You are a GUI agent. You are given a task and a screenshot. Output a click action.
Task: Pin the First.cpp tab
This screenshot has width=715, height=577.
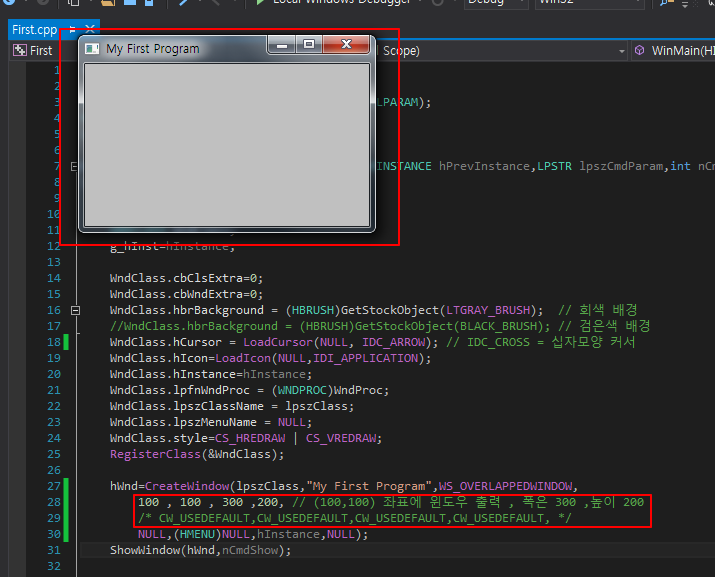(73, 30)
